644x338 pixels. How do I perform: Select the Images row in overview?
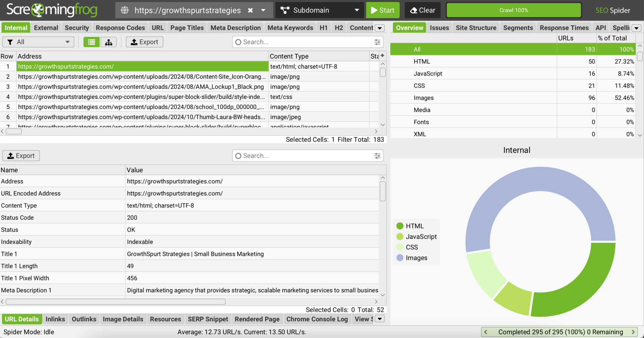(513, 98)
